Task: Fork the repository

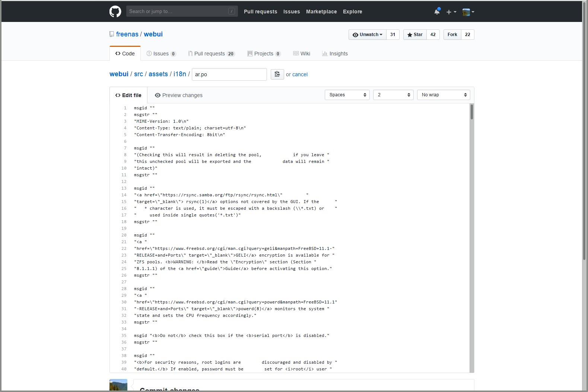Action: coord(452,35)
